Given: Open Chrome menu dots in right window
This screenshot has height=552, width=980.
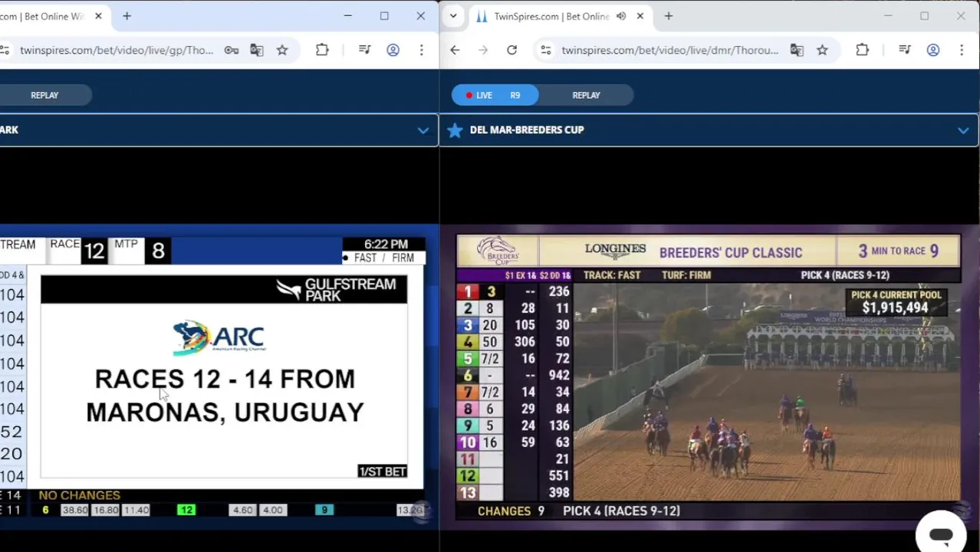Looking at the screenshot, I should [x=962, y=51].
